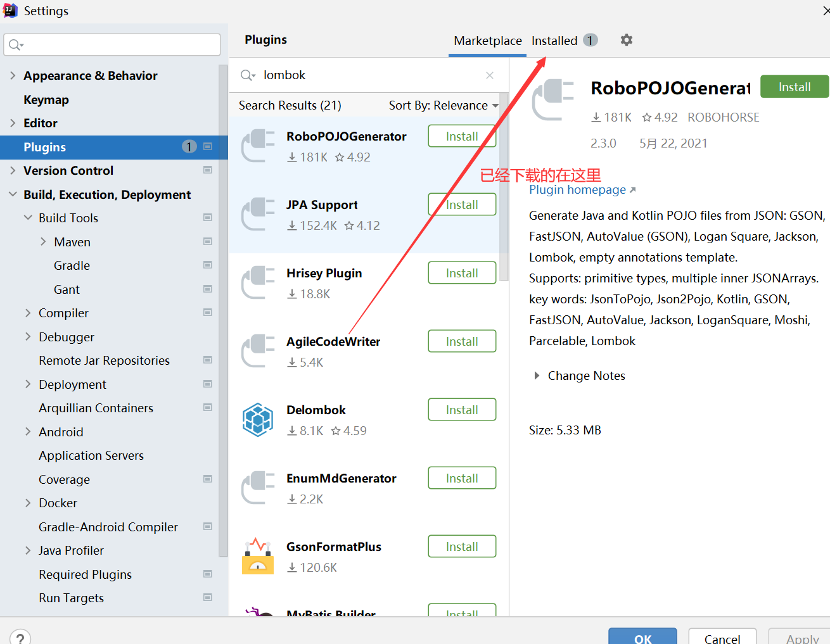Screen dimensions: 830x644
Task: Click the ROBOHORSE vendor name
Action: click(x=723, y=117)
